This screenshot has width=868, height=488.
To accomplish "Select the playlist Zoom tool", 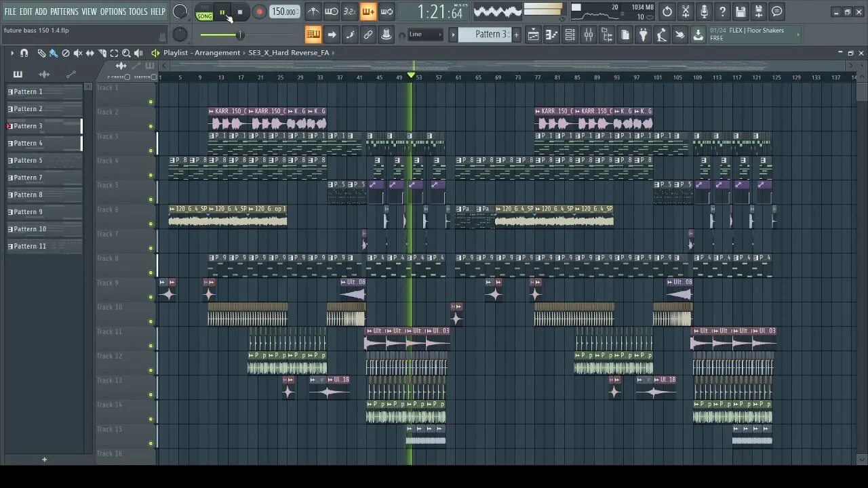I will point(126,53).
